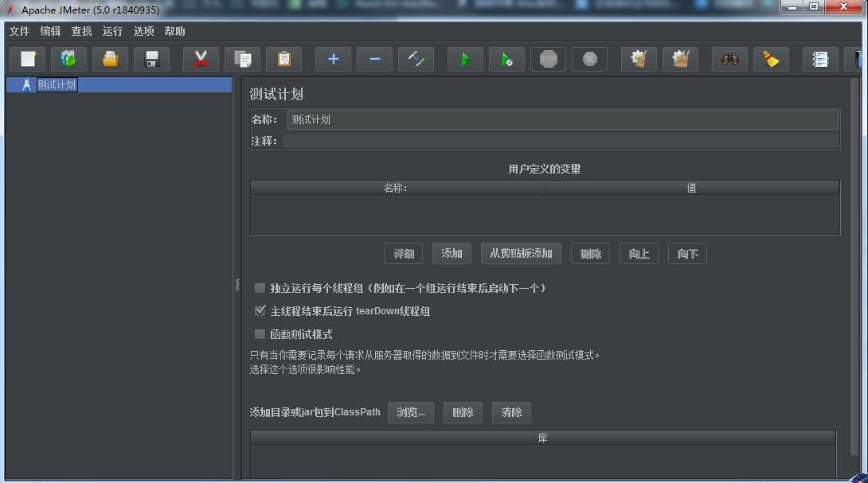Screen dimensions: 868x483
Task: Click the 向上 button
Action: pyautogui.click(x=639, y=254)
